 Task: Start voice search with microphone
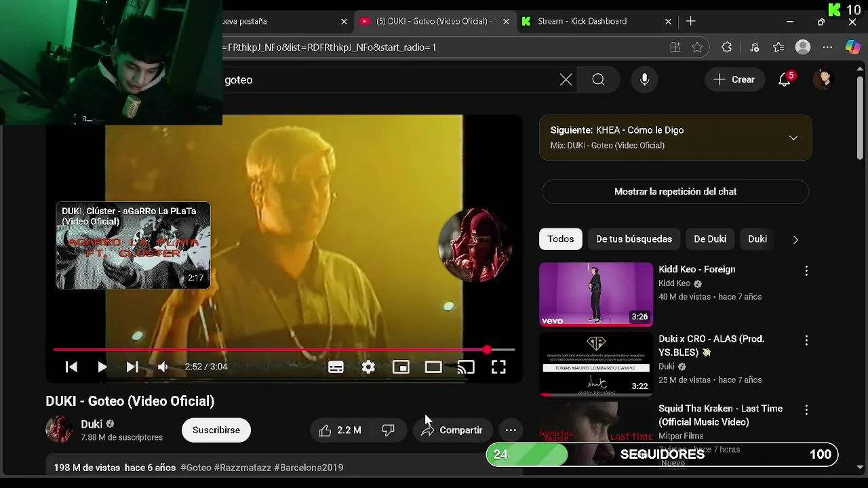pos(645,80)
